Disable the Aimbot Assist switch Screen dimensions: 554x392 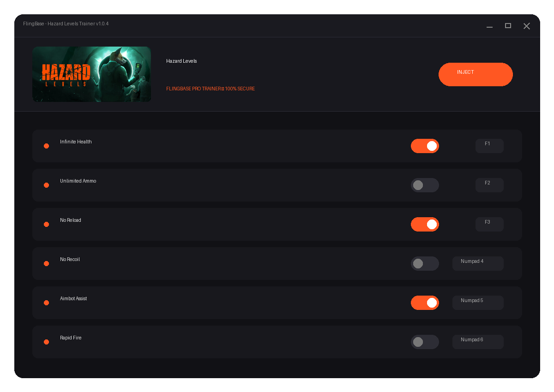tap(425, 303)
